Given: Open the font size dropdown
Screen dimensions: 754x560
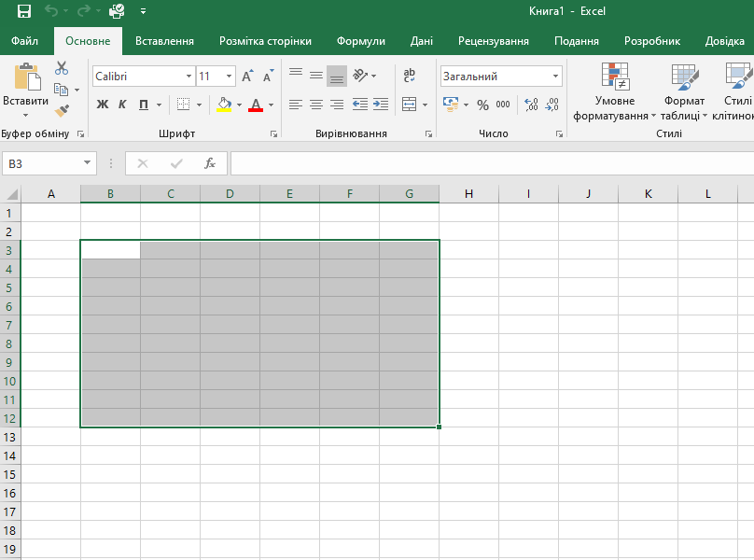Looking at the screenshot, I should [x=230, y=77].
